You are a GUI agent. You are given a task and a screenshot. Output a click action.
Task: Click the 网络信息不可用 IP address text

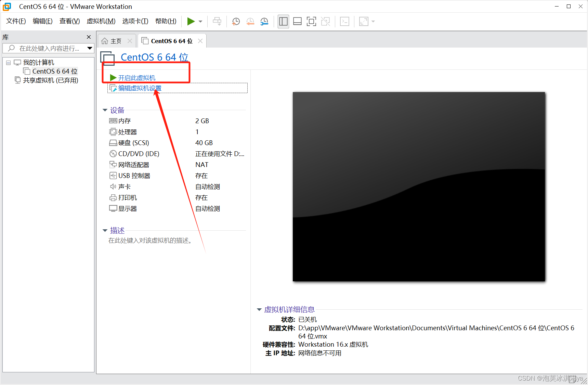(x=320, y=353)
